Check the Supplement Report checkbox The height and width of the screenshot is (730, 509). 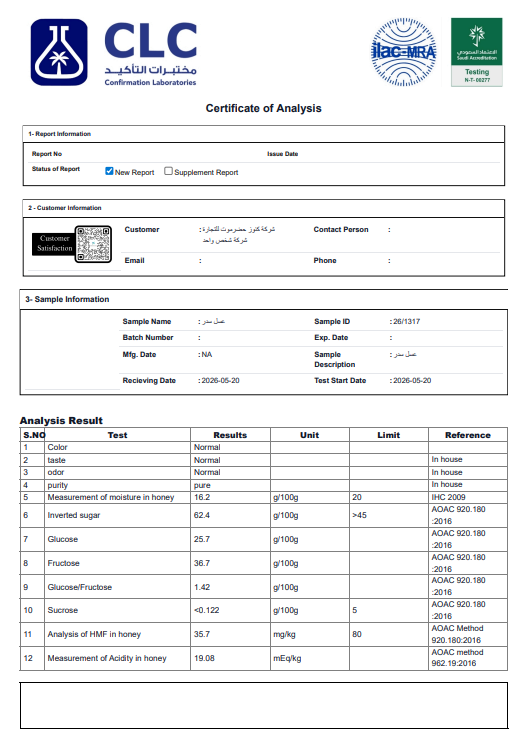pos(168,171)
